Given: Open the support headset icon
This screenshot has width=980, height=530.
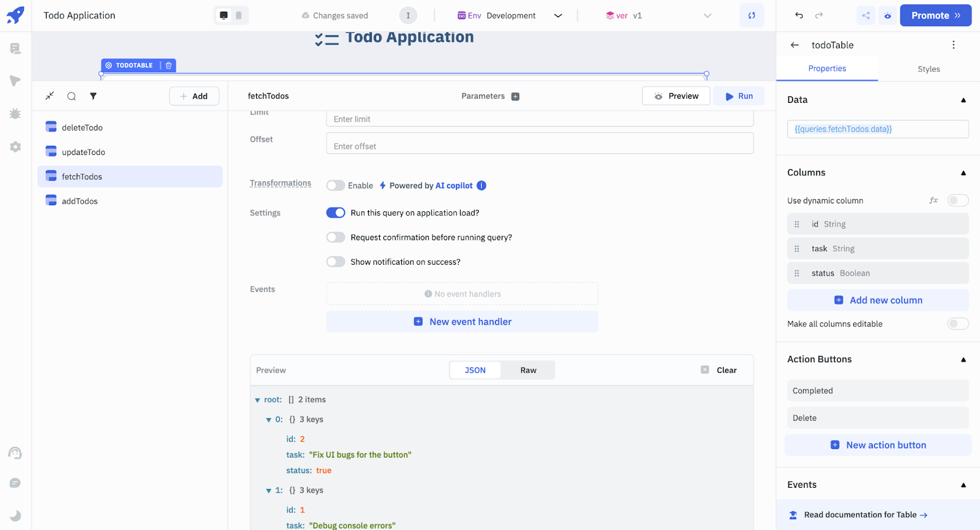Looking at the screenshot, I should (15, 453).
